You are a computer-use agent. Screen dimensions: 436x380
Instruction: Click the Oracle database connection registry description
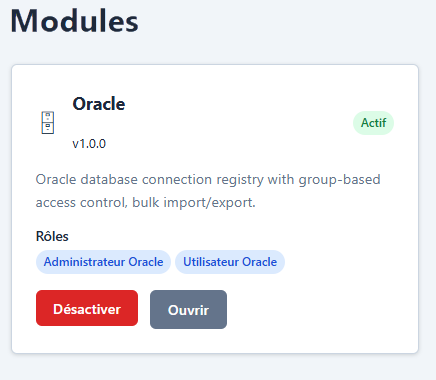[208, 191]
